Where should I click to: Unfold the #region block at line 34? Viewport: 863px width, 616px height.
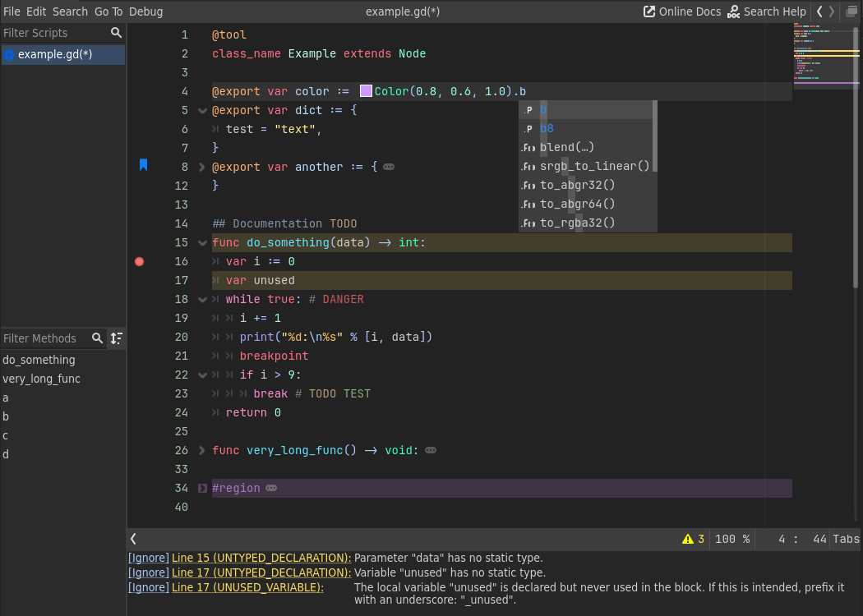point(202,489)
